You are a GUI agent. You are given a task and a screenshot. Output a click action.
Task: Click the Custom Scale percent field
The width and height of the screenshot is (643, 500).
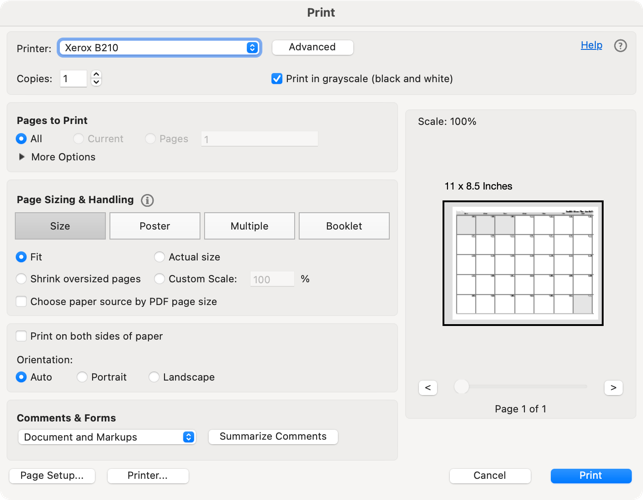pos(272,279)
